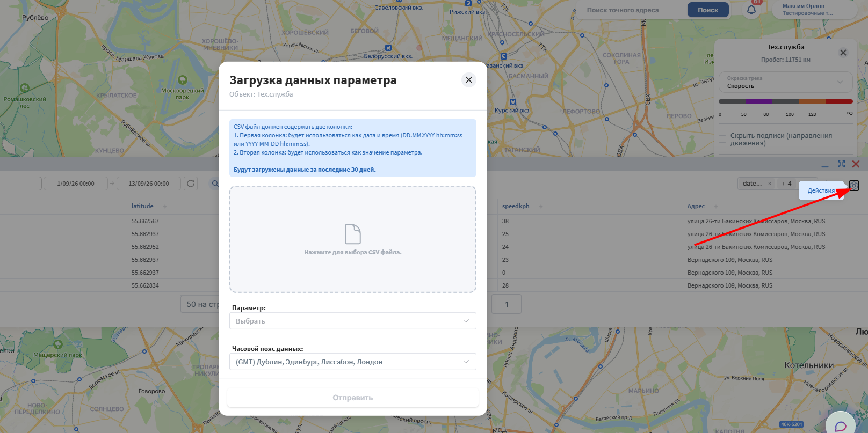Viewport: 868px width, 433px height.
Task: Click the Курский вкз. station icon on map
Action: pos(513,102)
